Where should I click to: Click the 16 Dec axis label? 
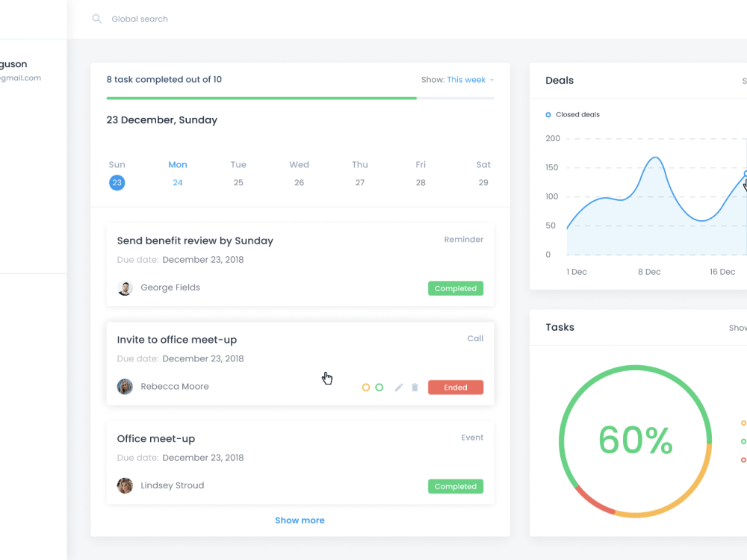tap(722, 272)
